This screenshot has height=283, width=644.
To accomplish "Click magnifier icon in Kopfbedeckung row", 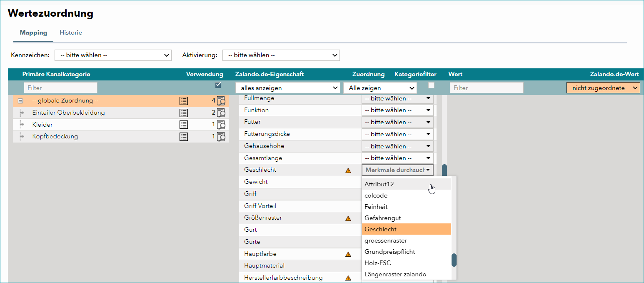I will (x=221, y=137).
